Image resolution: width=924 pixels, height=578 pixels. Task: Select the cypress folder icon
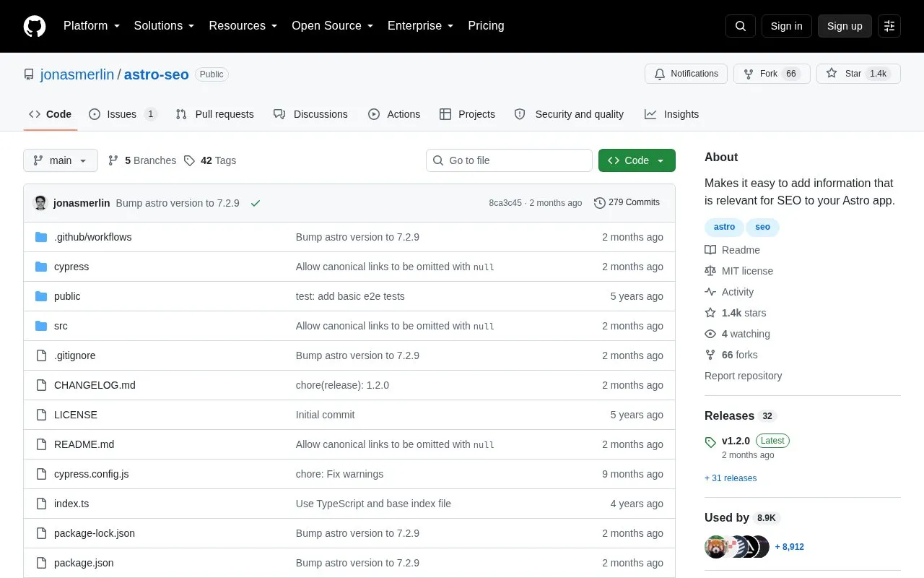pos(41,267)
